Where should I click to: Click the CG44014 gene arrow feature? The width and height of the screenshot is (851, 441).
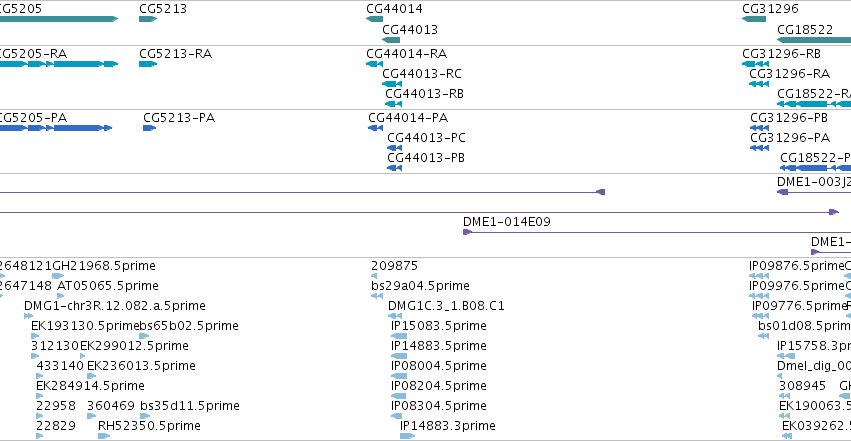pyautogui.click(x=374, y=19)
